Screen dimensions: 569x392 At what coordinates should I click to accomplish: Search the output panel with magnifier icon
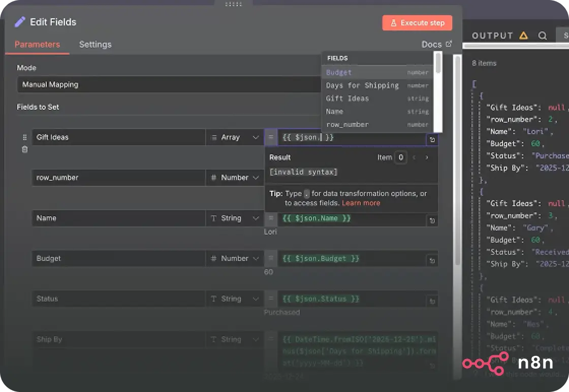click(x=543, y=36)
